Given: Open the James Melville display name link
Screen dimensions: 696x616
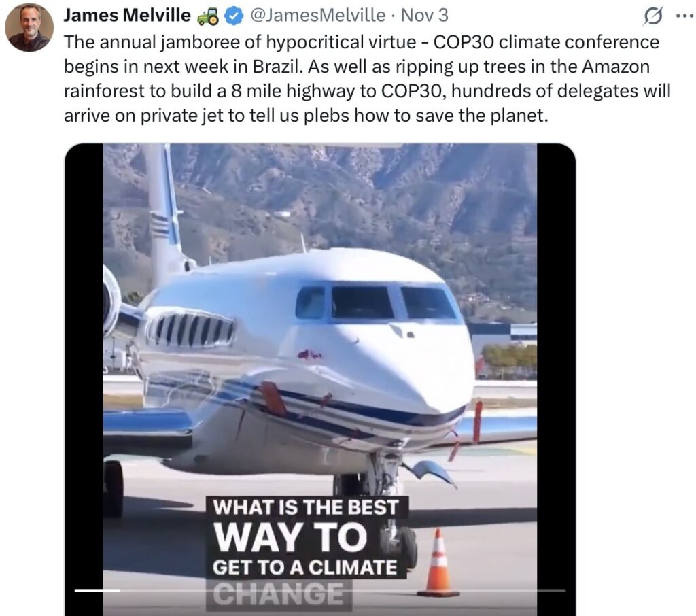Looking at the screenshot, I should tap(127, 15).
